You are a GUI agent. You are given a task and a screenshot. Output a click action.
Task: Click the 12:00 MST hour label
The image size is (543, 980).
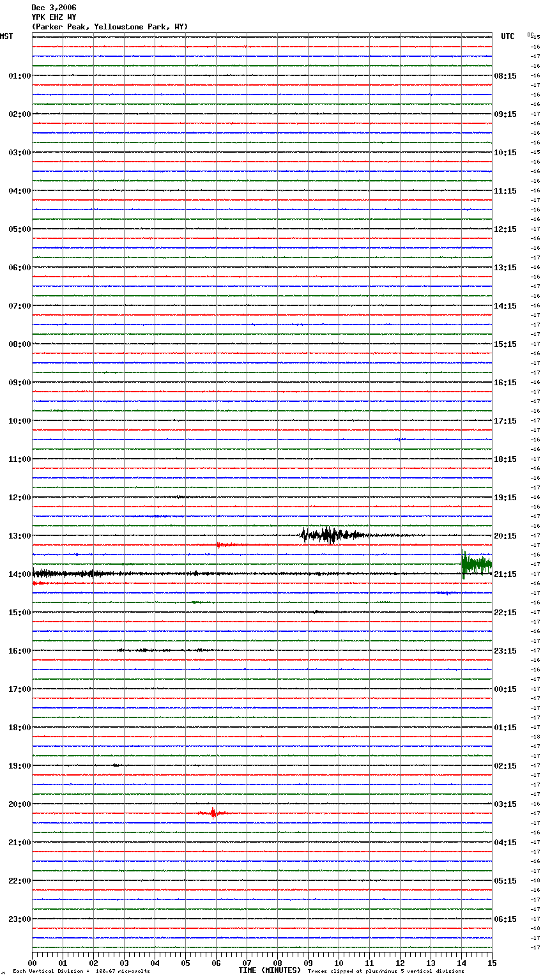[19, 498]
